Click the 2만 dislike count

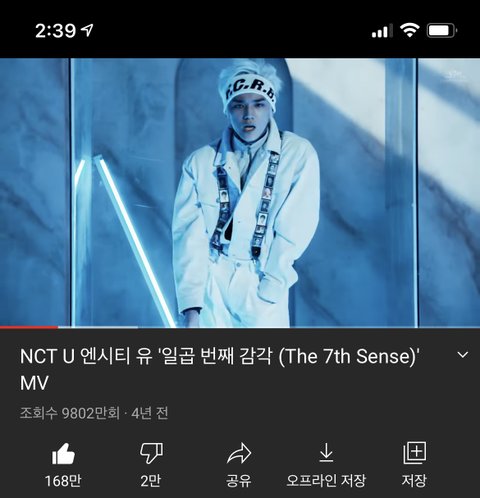click(x=151, y=481)
